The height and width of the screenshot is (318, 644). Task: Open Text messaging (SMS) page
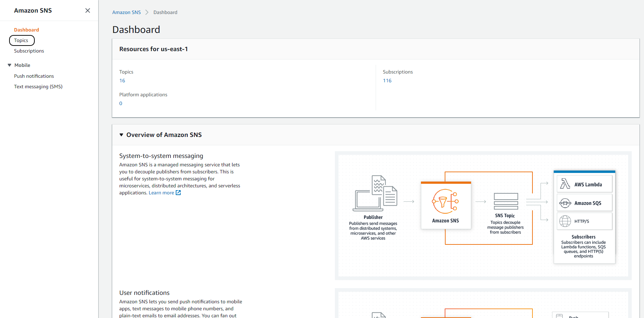38,87
